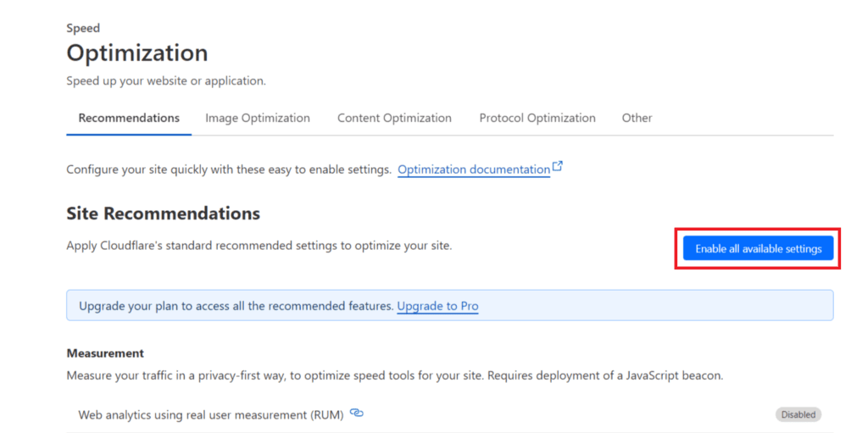
Task: Click 'Speed up your website or application.' text
Action: click(x=166, y=80)
